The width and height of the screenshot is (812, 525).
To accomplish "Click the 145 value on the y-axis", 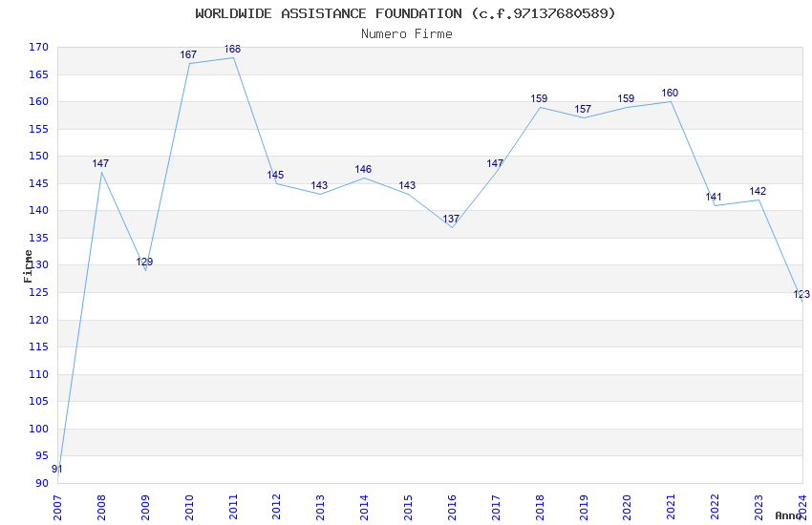I will pos(39,183).
